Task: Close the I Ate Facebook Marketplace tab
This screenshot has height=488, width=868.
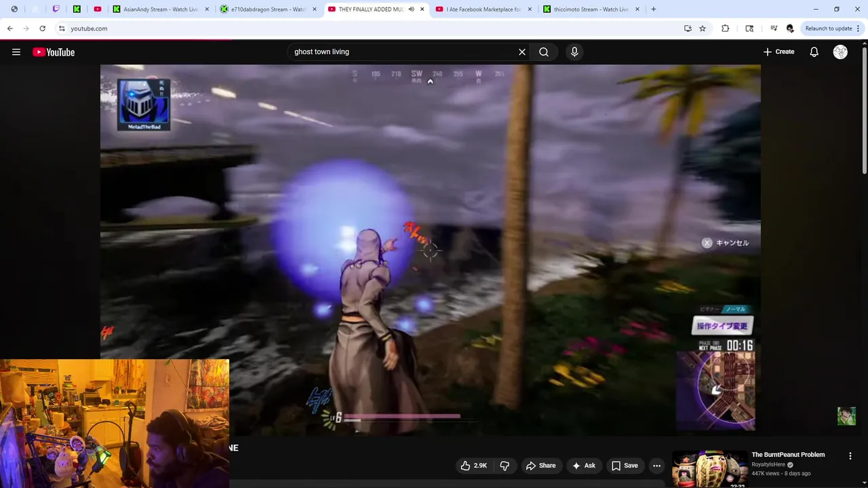Action: (x=530, y=9)
